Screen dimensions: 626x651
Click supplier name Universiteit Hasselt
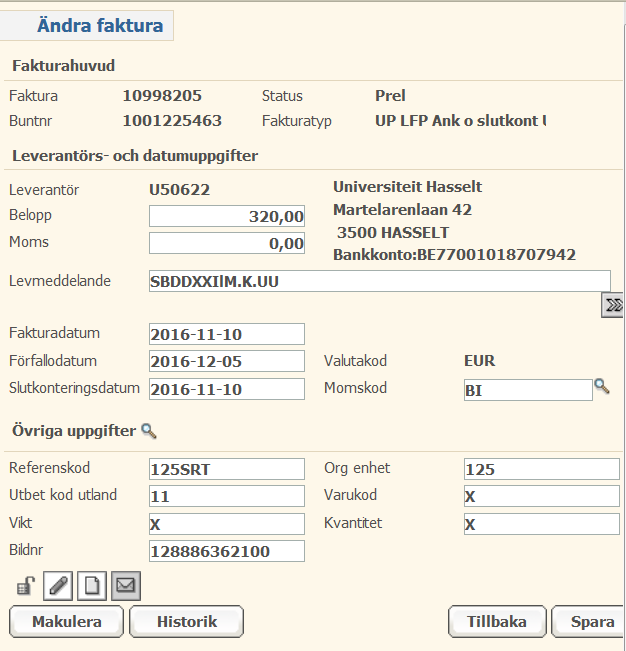point(407,187)
